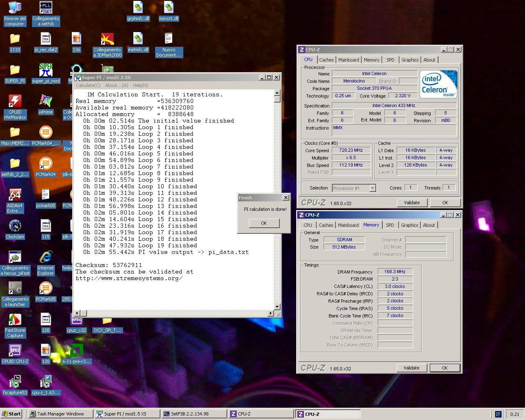Launch CPUID HWMonitor icon

(x=15, y=101)
